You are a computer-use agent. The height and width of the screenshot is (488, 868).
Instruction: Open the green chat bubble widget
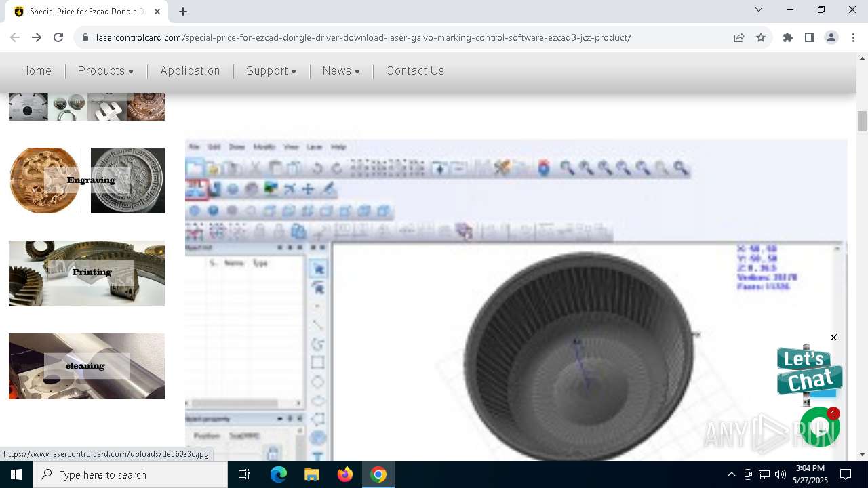click(x=819, y=427)
